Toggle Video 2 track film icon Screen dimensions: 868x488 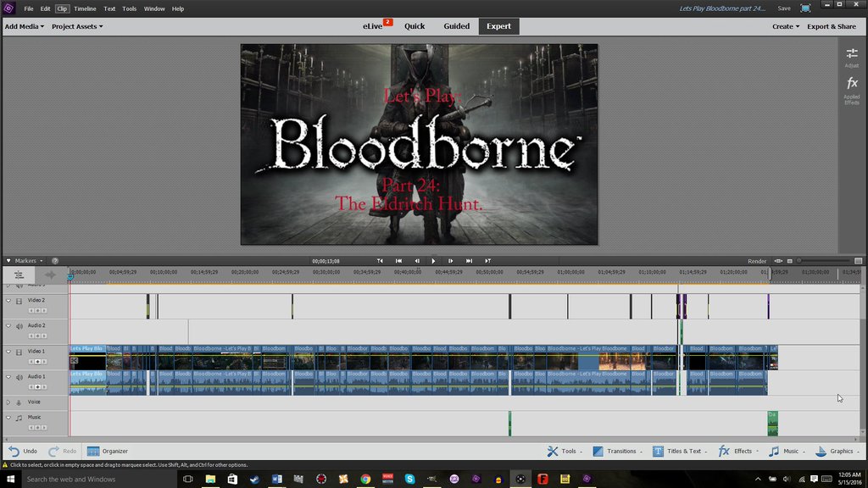(19, 301)
